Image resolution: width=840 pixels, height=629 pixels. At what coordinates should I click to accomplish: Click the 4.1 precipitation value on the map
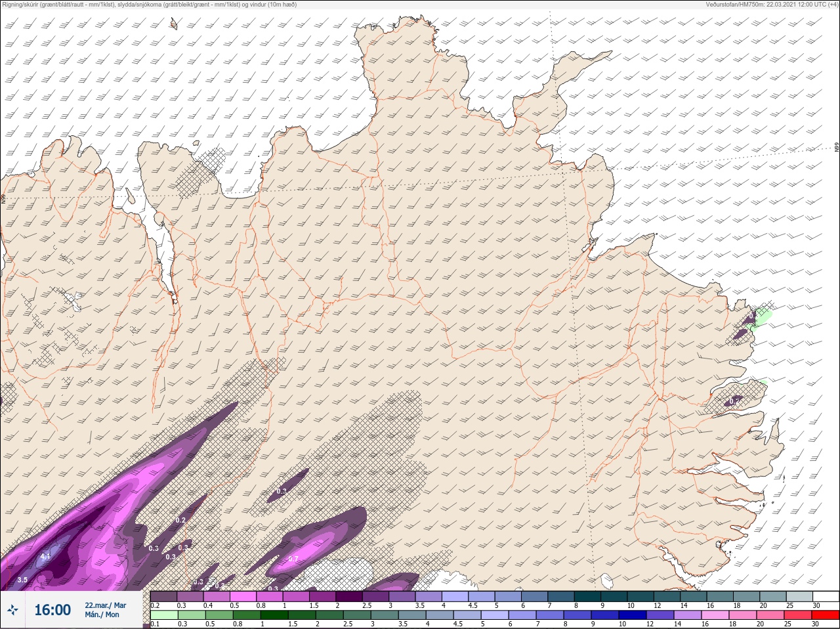pos(45,557)
